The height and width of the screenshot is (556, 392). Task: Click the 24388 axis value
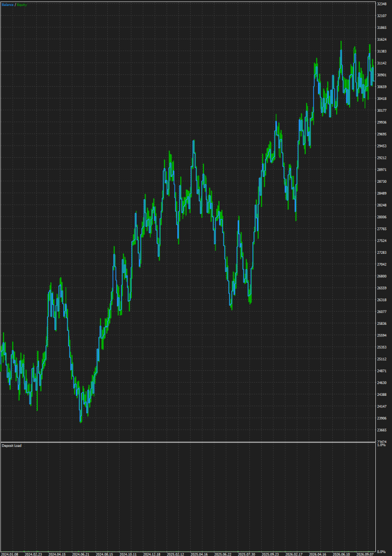382,394
